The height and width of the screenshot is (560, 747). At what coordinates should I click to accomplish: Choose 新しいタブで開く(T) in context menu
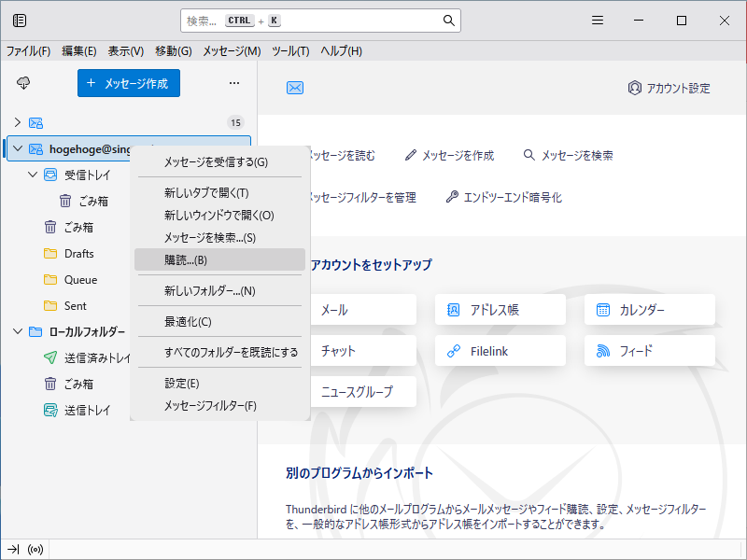(x=219, y=193)
